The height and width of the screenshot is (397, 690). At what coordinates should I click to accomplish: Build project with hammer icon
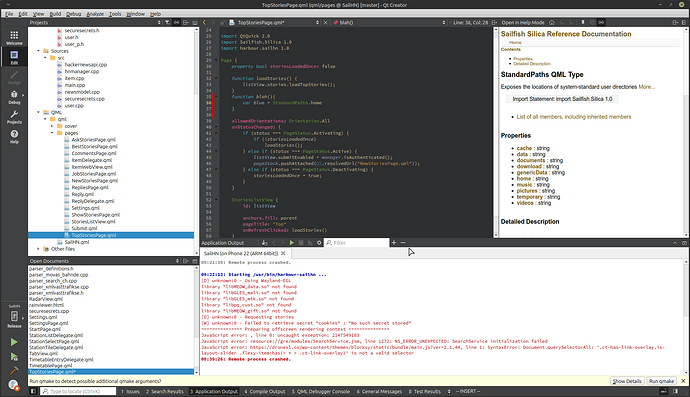14,371
